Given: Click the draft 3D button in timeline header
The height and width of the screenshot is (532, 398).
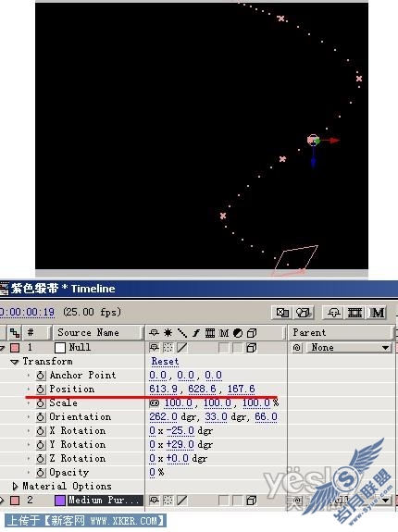Looking at the screenshot, I should click(304, 313).
